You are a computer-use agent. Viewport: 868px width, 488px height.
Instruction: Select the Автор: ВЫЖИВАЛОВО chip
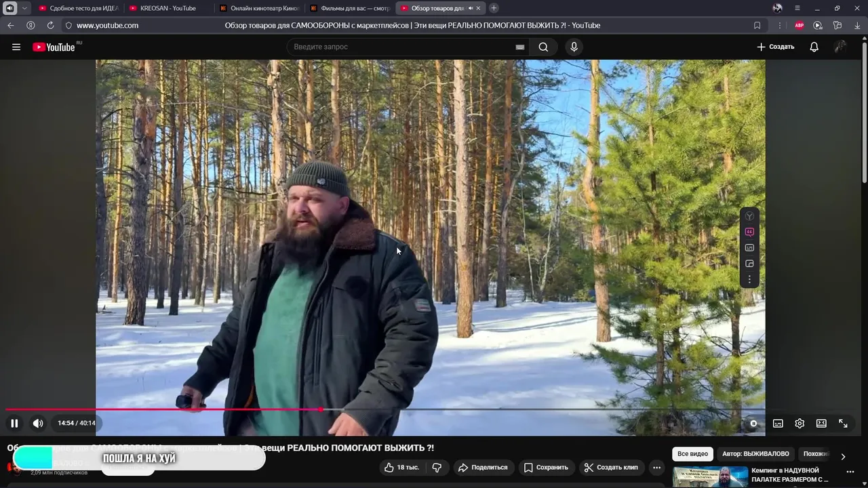coord(755,454)
